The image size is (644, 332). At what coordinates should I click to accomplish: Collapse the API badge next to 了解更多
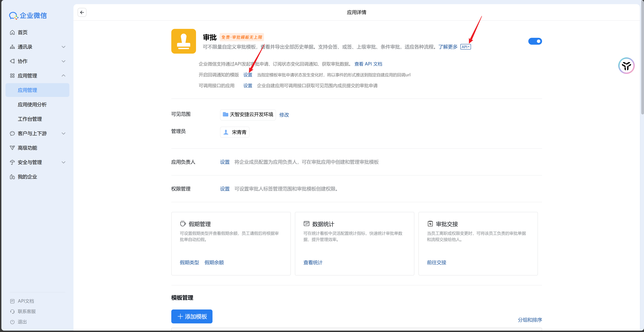click(x=465, y=47)
